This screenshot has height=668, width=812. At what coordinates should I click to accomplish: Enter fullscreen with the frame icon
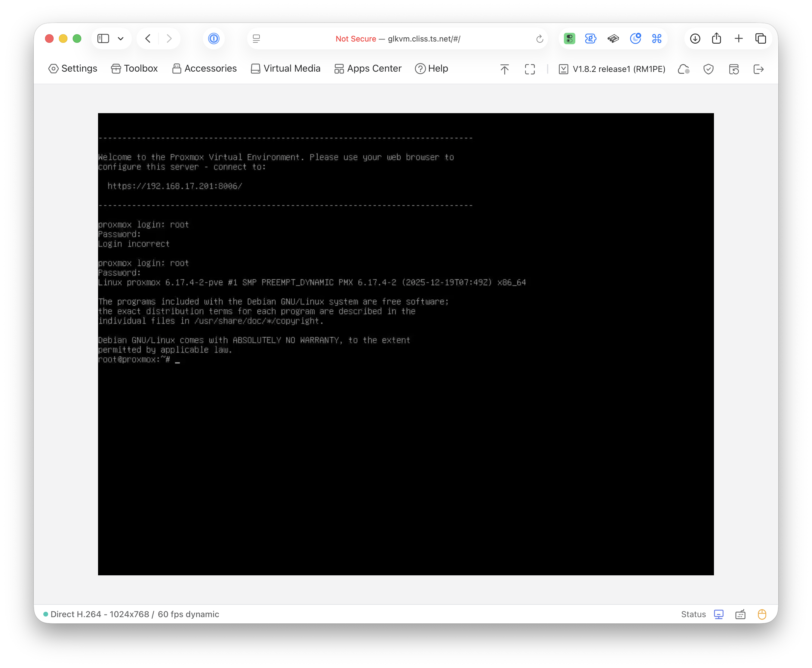(530, 69)
